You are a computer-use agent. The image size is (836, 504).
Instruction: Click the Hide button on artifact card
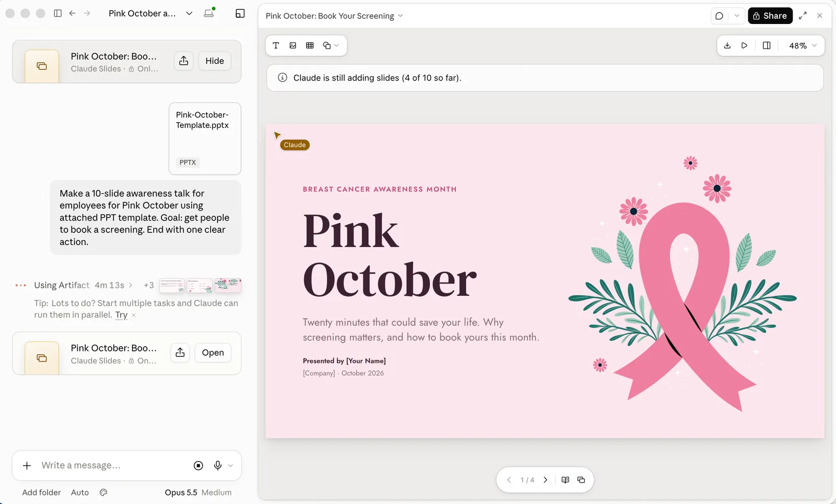tap(215, 61)
